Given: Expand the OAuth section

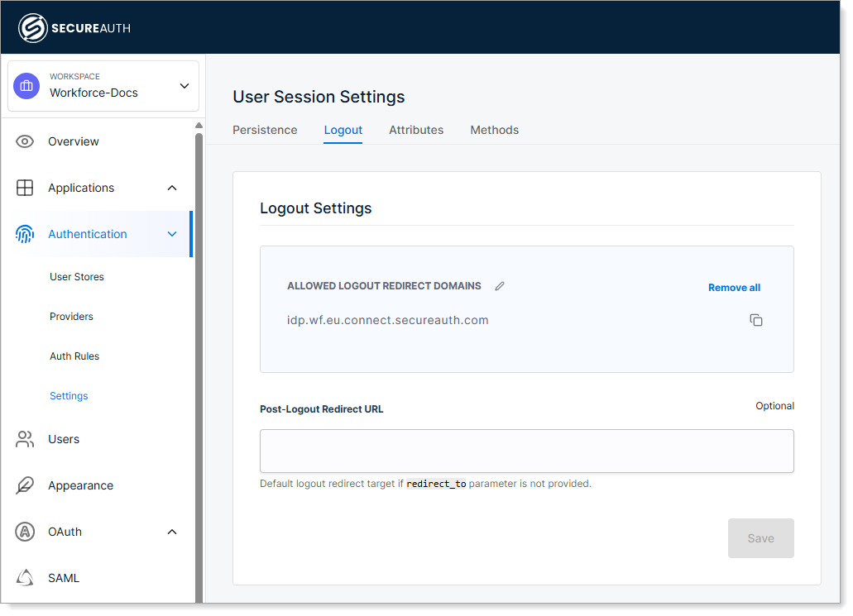Looking at the screenshot, I should tap(172, 532).
